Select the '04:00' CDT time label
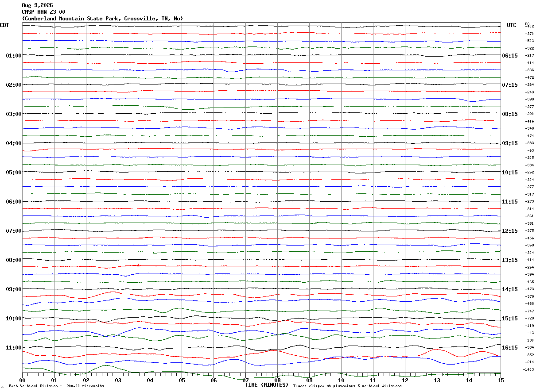 pyautogui.click(x=14, y=143)
